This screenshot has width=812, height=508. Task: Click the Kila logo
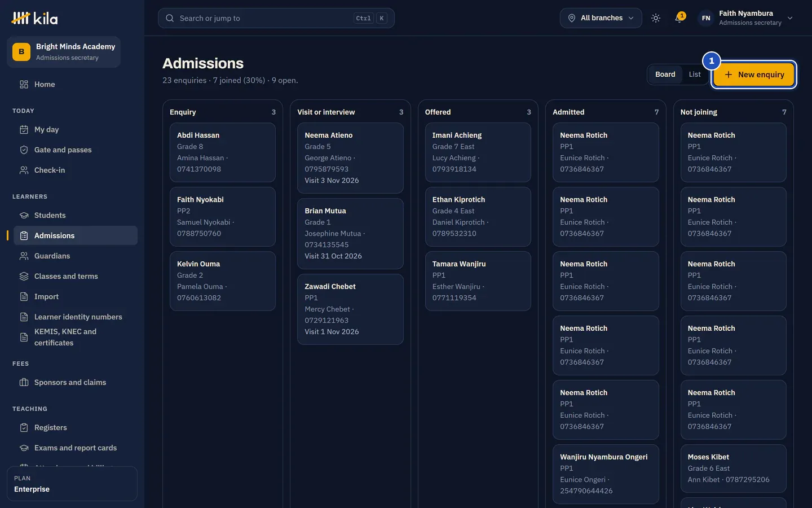34,18
